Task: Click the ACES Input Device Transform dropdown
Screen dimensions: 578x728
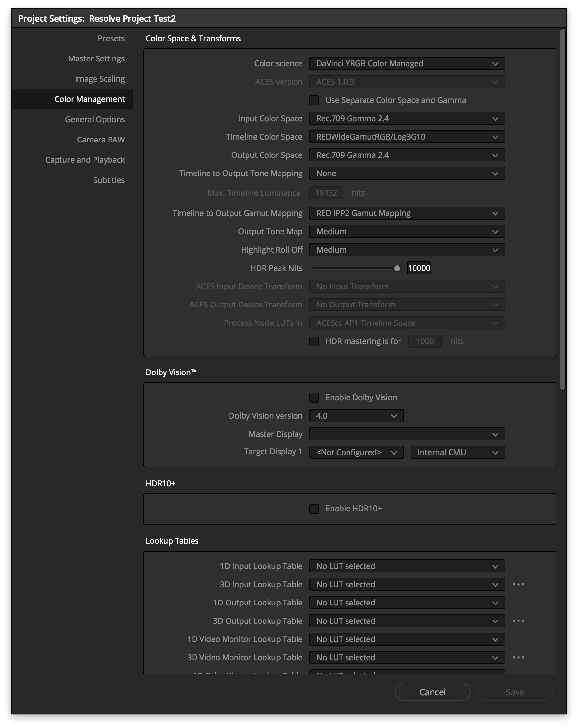Action: click(407, 286)
